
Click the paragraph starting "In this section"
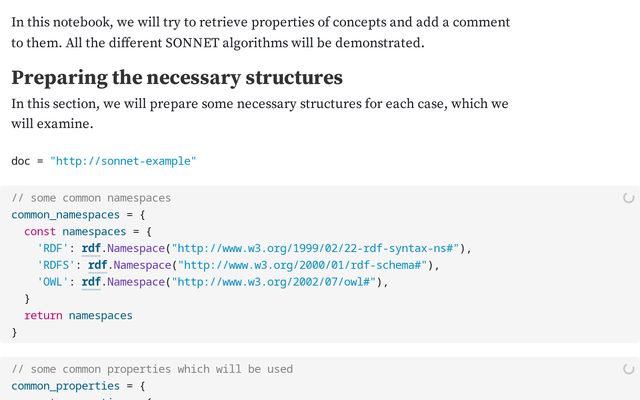(260, 113)
